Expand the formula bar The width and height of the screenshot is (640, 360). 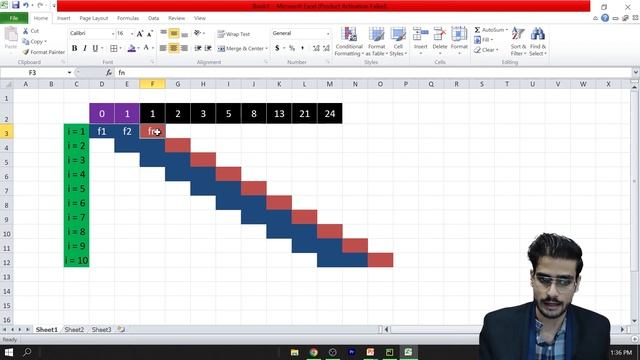click(x=636, y=73)
